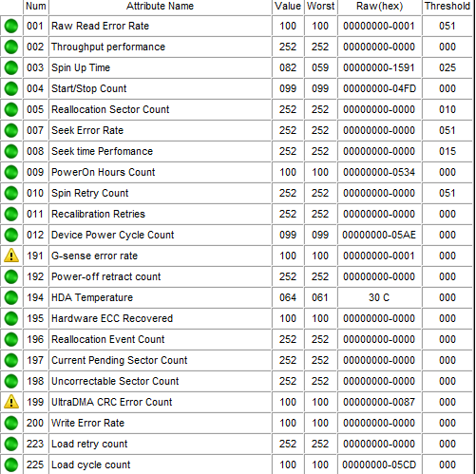
Task: Select the Raw Read Error Rate attribute name
Action: pos(100,26)
